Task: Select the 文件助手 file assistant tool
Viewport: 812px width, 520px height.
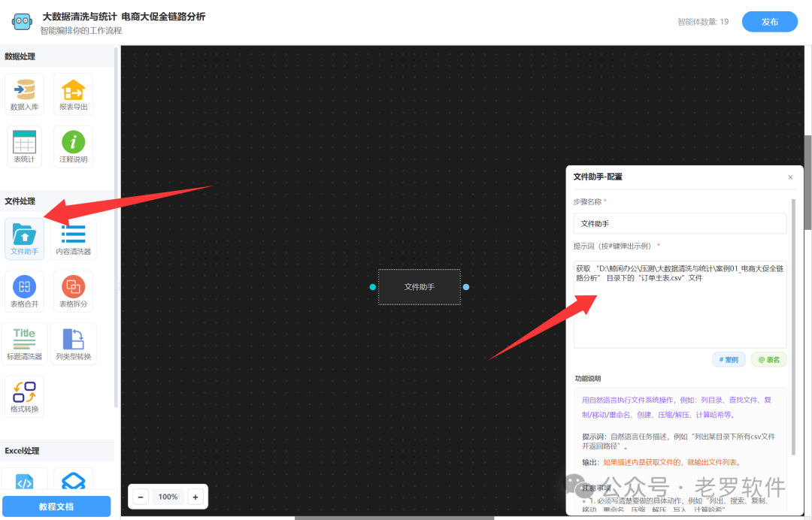Action: (24, 238)
